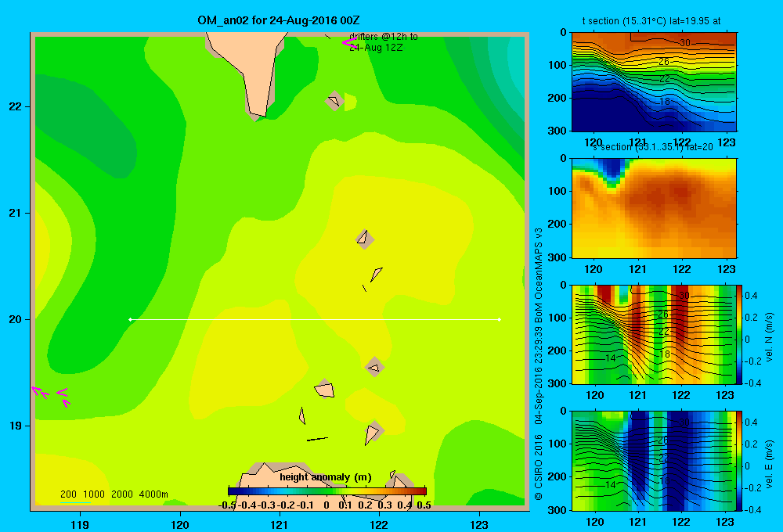Click the '14' isotherm label in the vel. N panel
783x532 pixels.
click(610, 358)
